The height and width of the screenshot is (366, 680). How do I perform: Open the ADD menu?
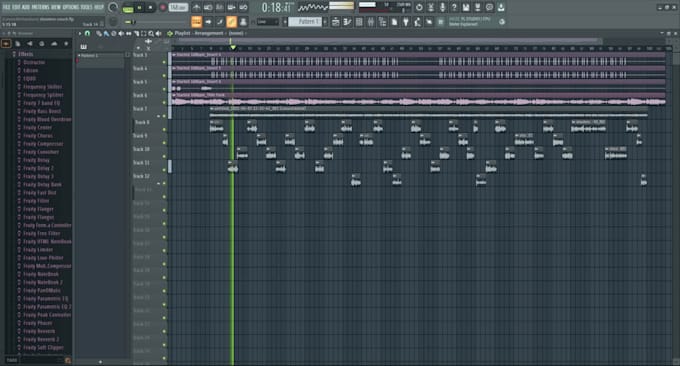coord(26,7)
